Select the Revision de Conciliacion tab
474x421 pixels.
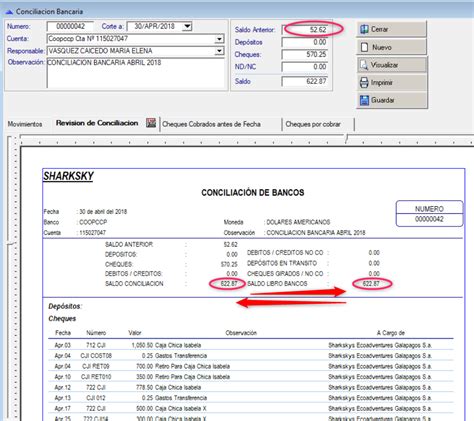click(97, 123)
